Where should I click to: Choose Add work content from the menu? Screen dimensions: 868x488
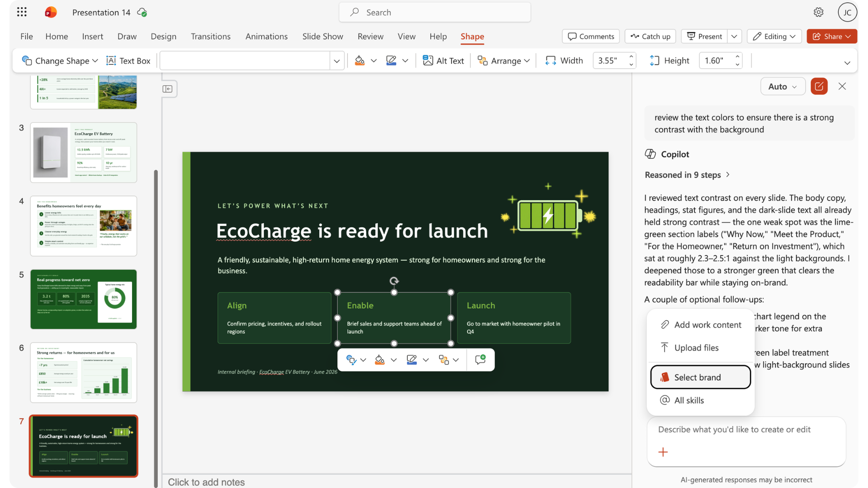coord(701,324)
